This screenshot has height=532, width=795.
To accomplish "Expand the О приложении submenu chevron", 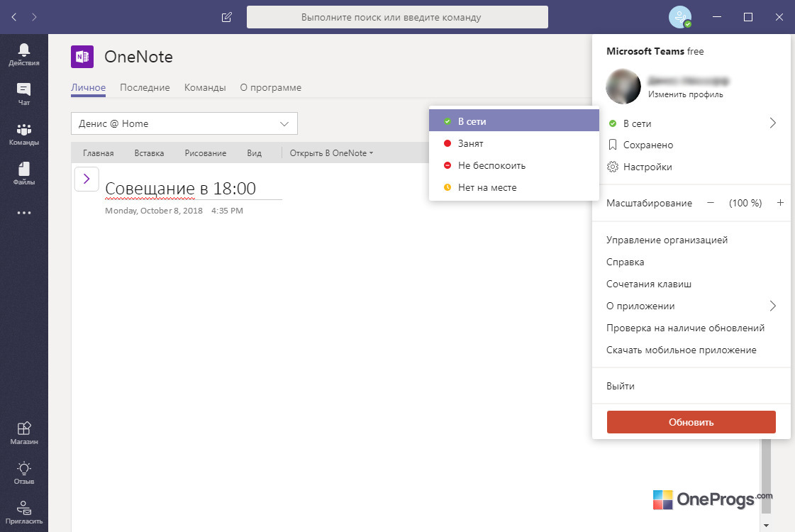I will (773, 306).
